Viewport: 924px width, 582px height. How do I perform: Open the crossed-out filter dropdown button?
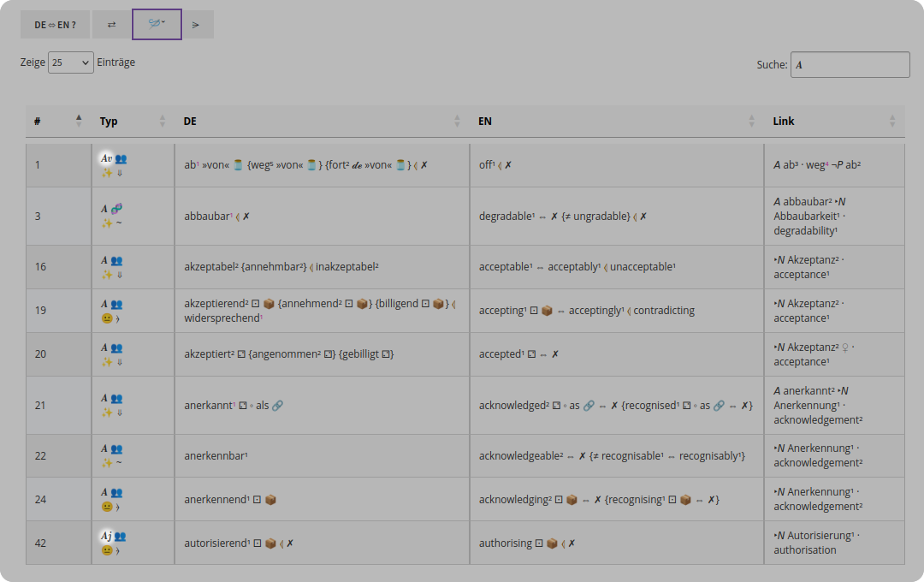(x=157, y=24)
